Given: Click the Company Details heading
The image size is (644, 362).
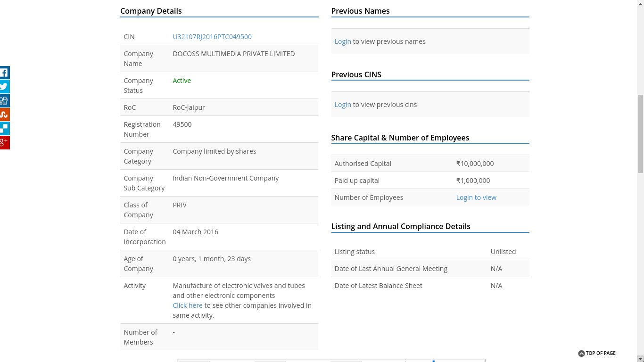Looking at the screenshot, I should pos(151,11).
